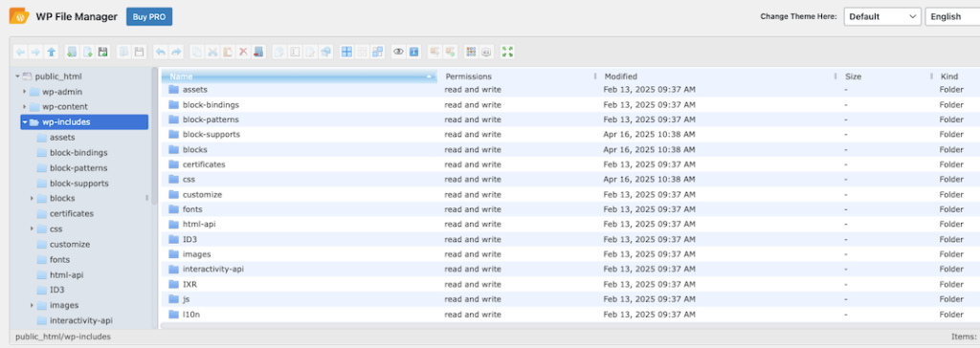
Task: Select wp-content in the folder tree
Action: point(65,107)
